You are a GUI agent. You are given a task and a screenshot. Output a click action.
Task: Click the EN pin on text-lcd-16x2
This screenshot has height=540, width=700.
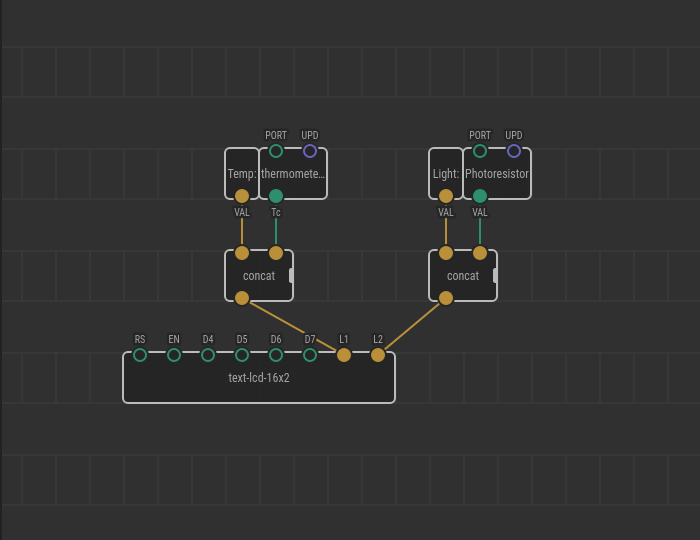174,355
